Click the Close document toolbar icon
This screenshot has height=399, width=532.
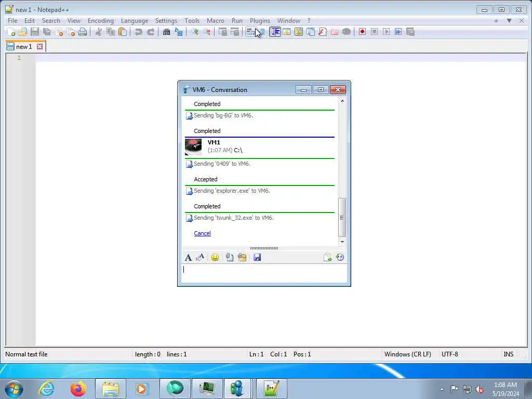click(x=59, y=32)
